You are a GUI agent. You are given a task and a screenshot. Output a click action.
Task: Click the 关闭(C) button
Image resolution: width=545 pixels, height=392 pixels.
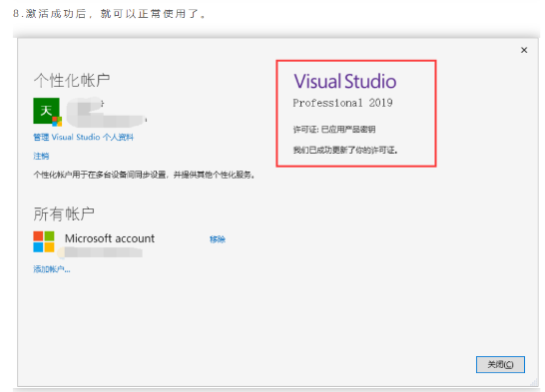click(x=500, y=365)
